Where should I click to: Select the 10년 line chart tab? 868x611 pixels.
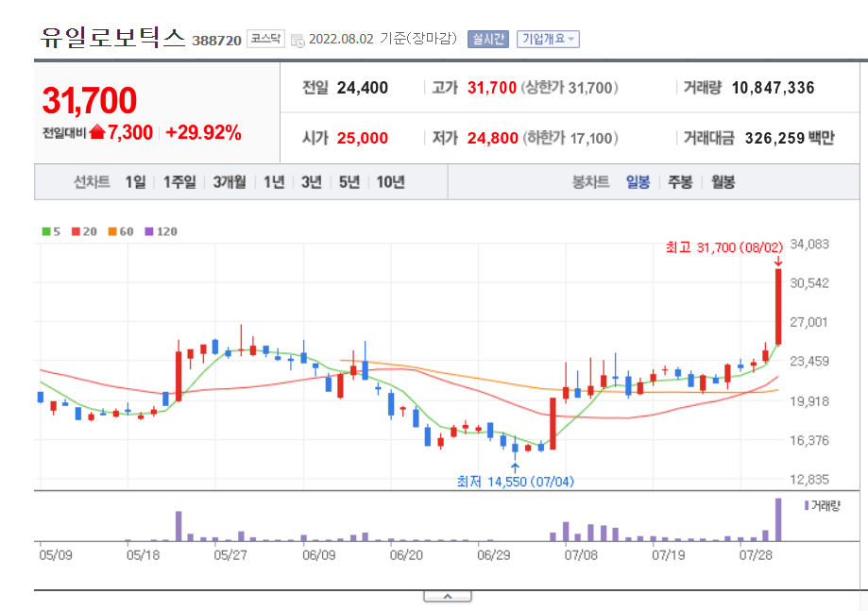391,181
